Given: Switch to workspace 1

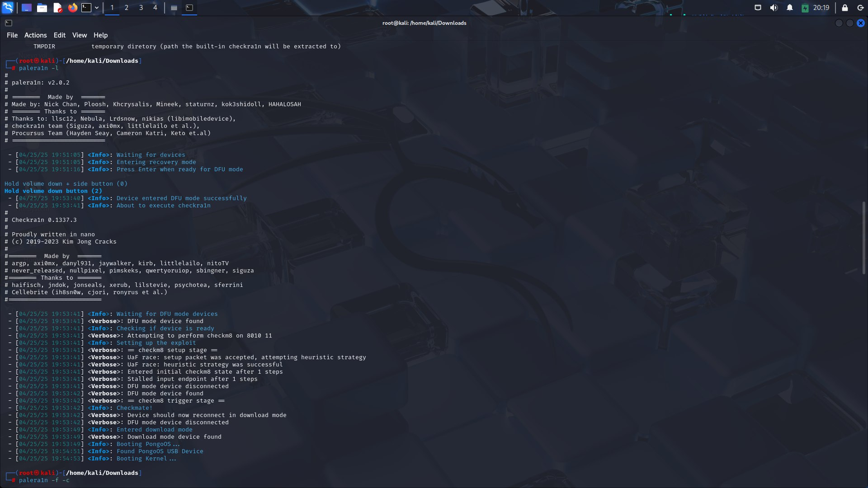Looking at the screenshot, I should [x=112, y=8].
